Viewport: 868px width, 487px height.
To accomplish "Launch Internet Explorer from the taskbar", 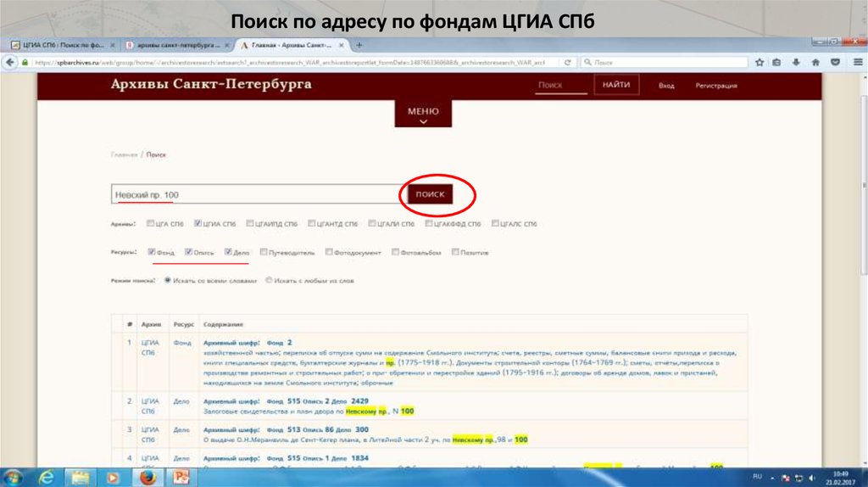I will click(x=46, y=476).
